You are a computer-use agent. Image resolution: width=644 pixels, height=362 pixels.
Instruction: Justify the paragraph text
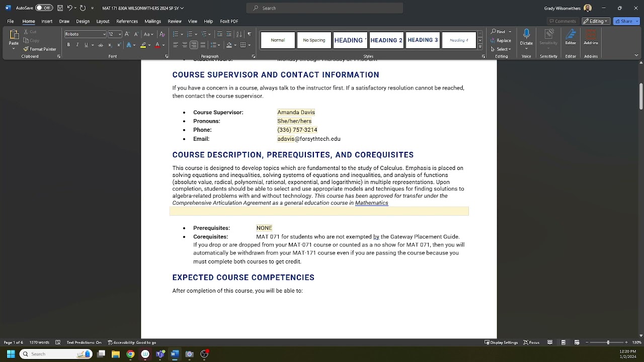coord(203,45)
